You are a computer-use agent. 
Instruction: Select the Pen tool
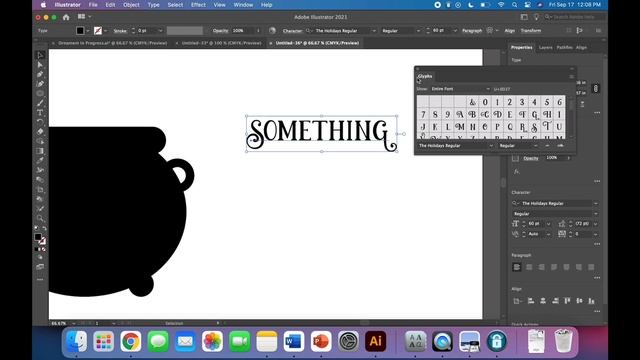40,75
